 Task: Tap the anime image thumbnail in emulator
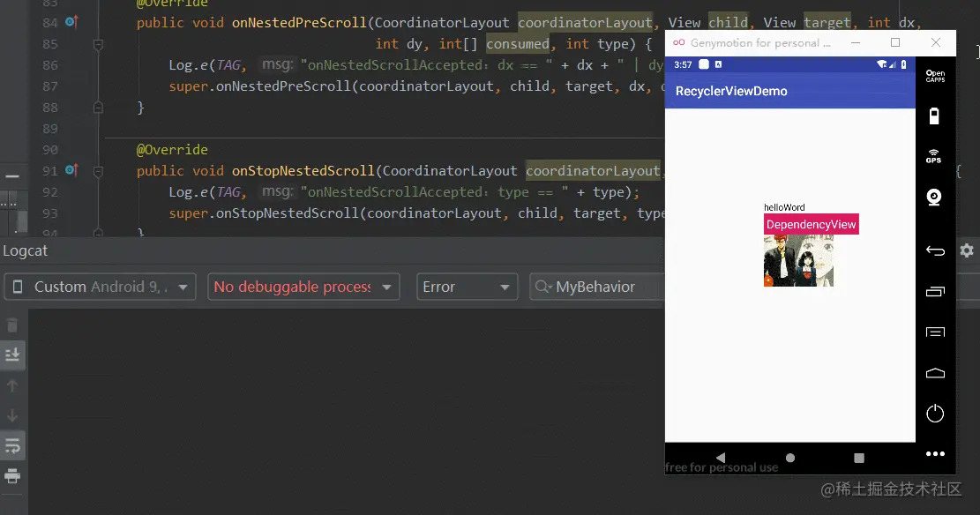click(799, 261)
